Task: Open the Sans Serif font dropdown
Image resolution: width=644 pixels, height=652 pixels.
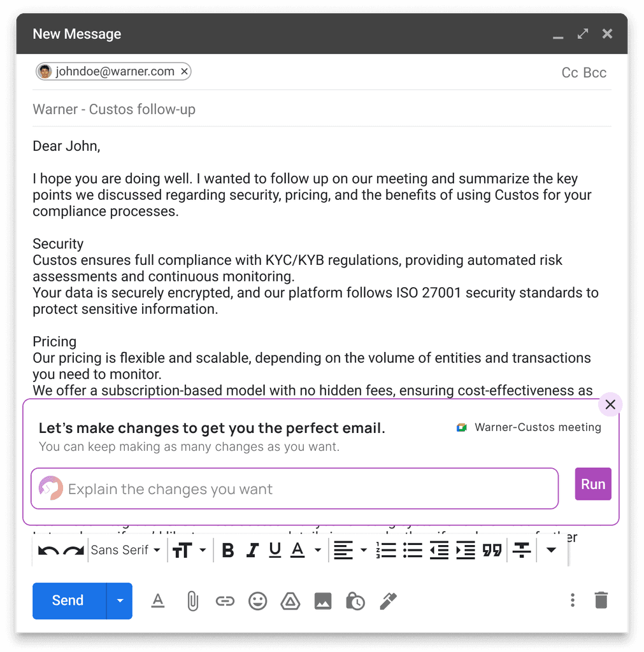Action: click(125, 550)
